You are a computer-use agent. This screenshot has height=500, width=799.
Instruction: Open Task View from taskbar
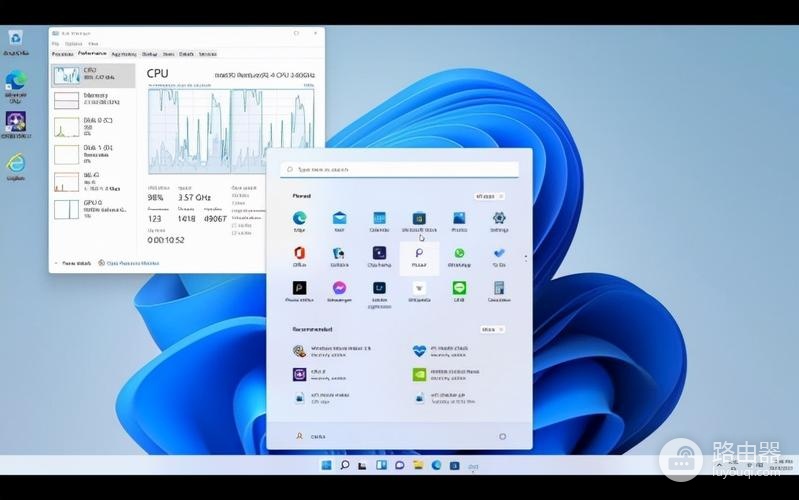(362, 465)
